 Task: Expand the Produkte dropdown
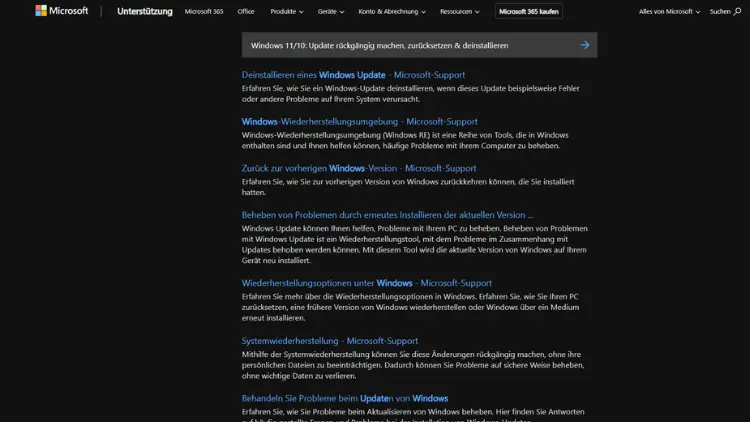tap(287, 11)
